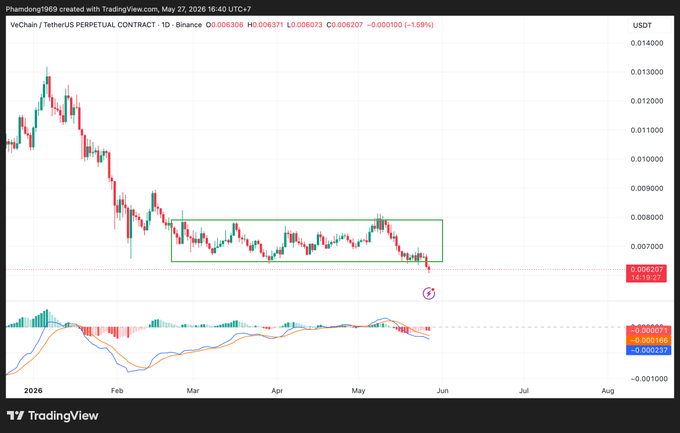Click the change value −0.000100 (−1.59%)
The image size is (680, 433).
400,25
